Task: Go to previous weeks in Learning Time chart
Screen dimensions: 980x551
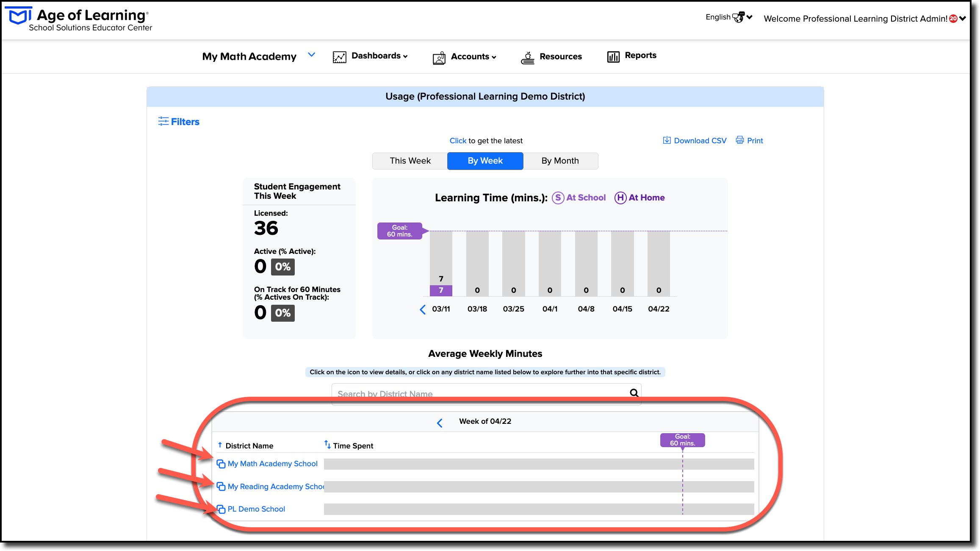Action: [x=422, y=309]
